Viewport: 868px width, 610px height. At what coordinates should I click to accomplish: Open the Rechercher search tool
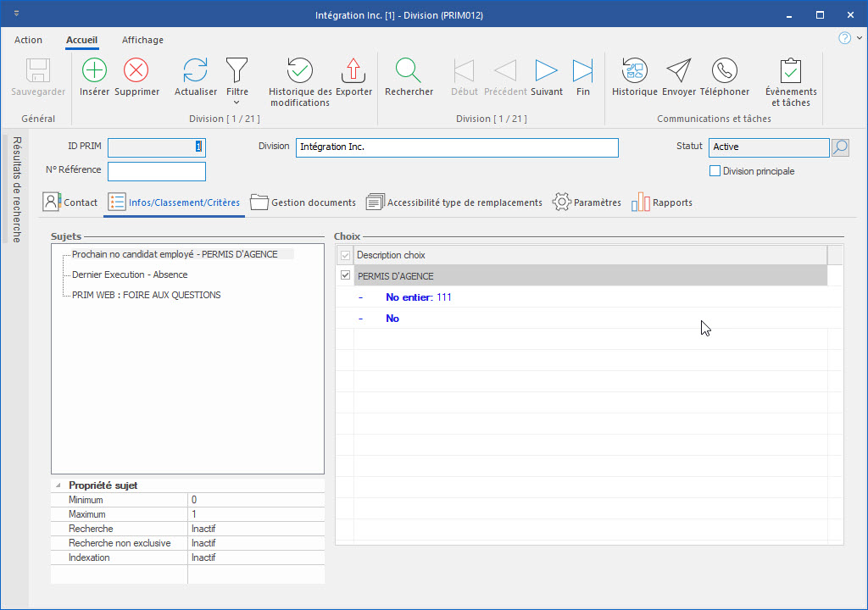[409, 70]
